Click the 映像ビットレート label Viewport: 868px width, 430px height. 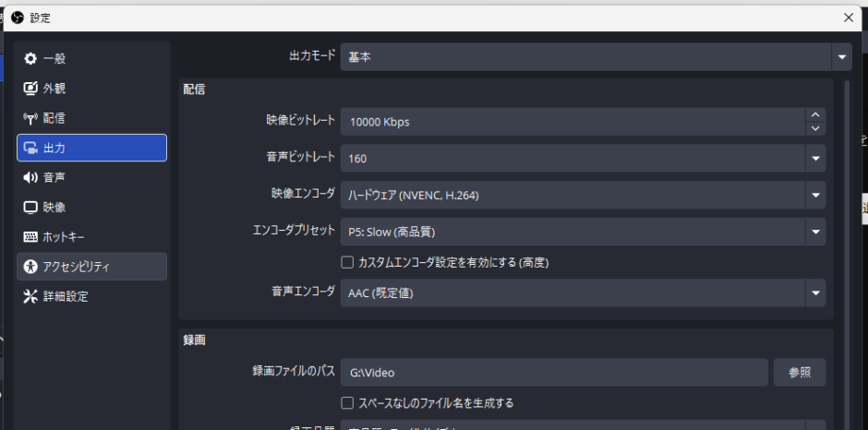tap(300, 120)
